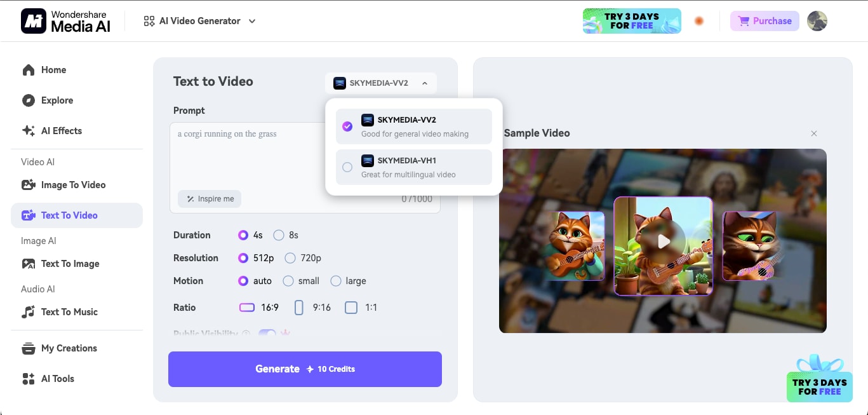Expand the user profile avatar menu

(x=817, y=20)
